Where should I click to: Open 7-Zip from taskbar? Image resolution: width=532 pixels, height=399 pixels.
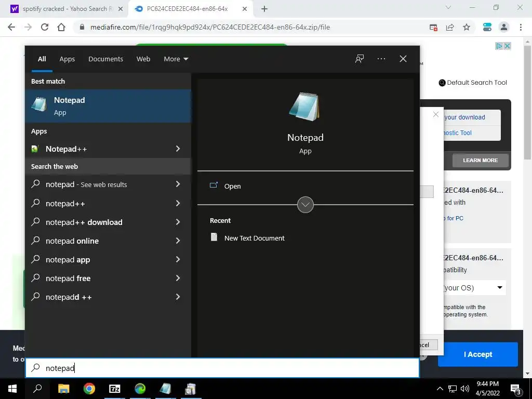(115, 389)
